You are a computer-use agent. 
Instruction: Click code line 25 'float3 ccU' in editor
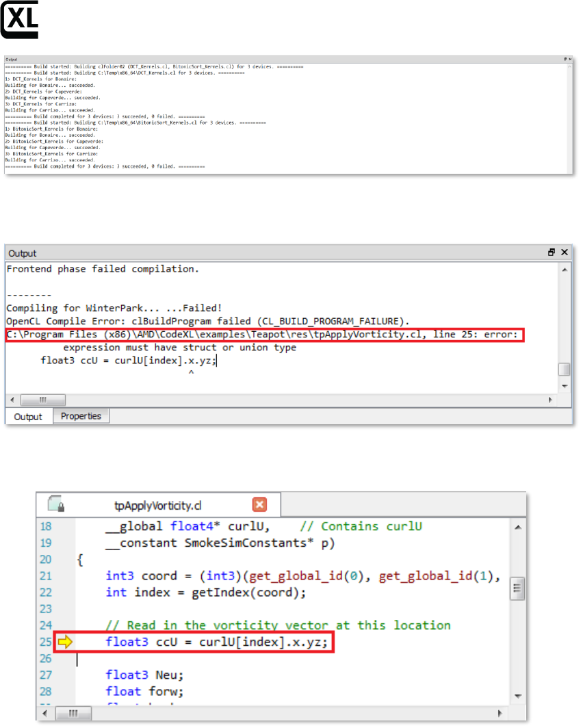pyautogui.click(x=216, y=642)
